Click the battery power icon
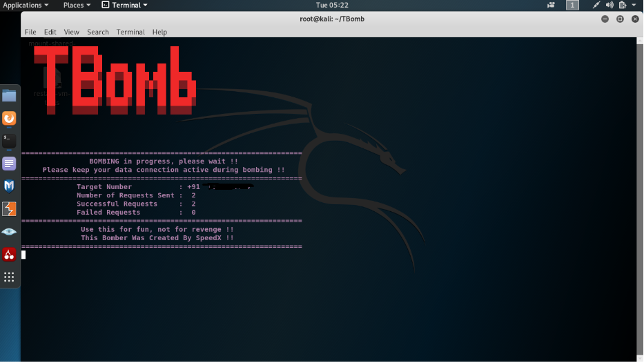This screenshot has height=363, width=644. tap(623, 5)
